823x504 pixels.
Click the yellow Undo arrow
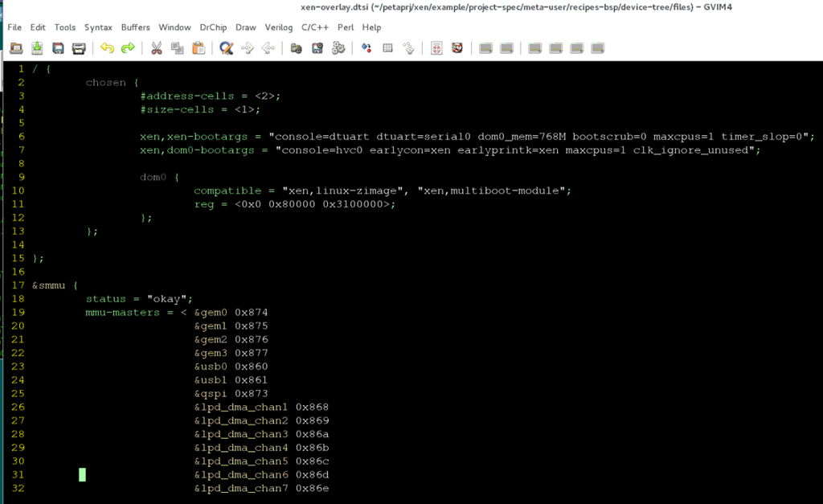pos(107,48)
